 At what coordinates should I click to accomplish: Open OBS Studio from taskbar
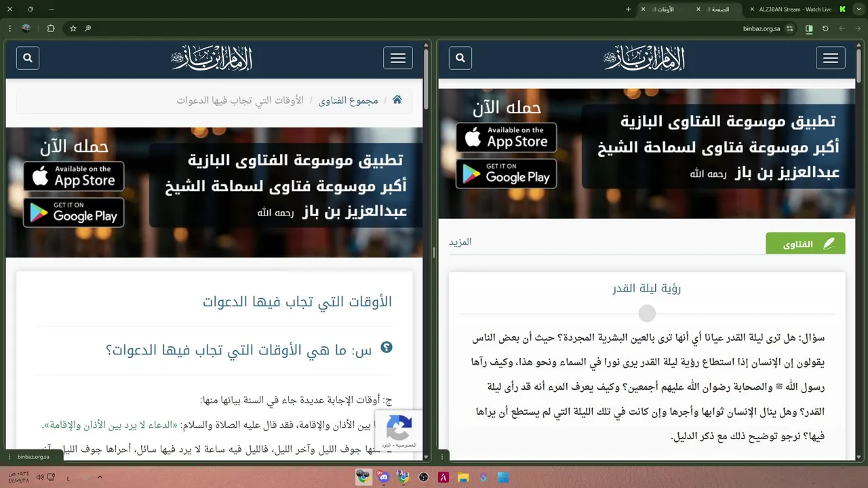424,477
